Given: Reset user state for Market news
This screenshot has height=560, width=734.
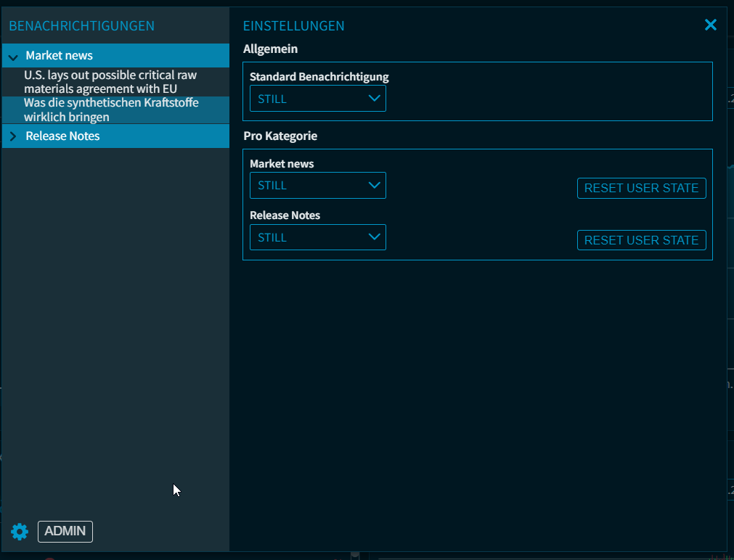Looking at the screenshot, I should (641, 188).
